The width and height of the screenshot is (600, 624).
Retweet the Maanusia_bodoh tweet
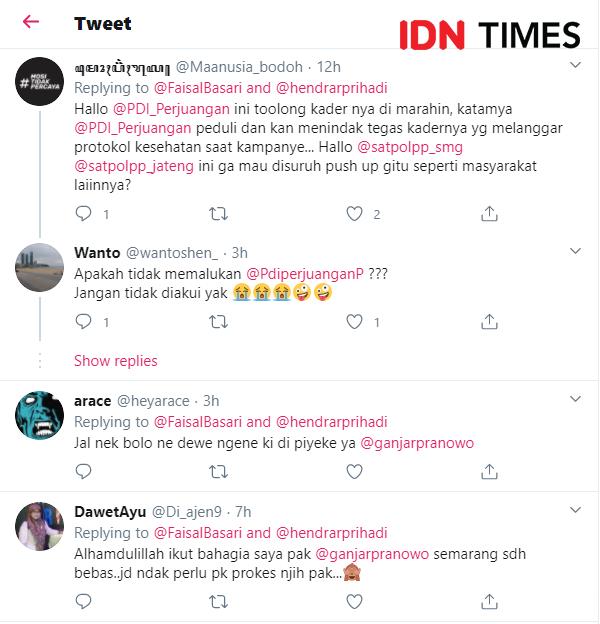218,214
